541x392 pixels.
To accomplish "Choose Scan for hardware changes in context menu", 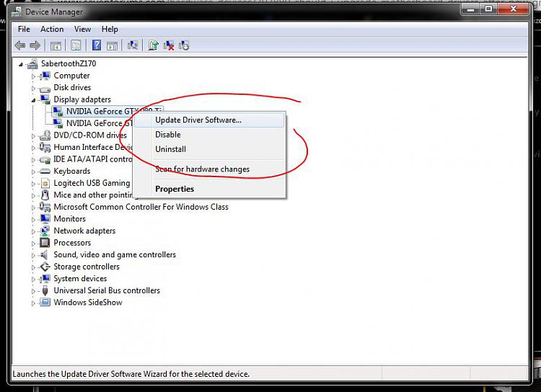I will tap(209, 169).
